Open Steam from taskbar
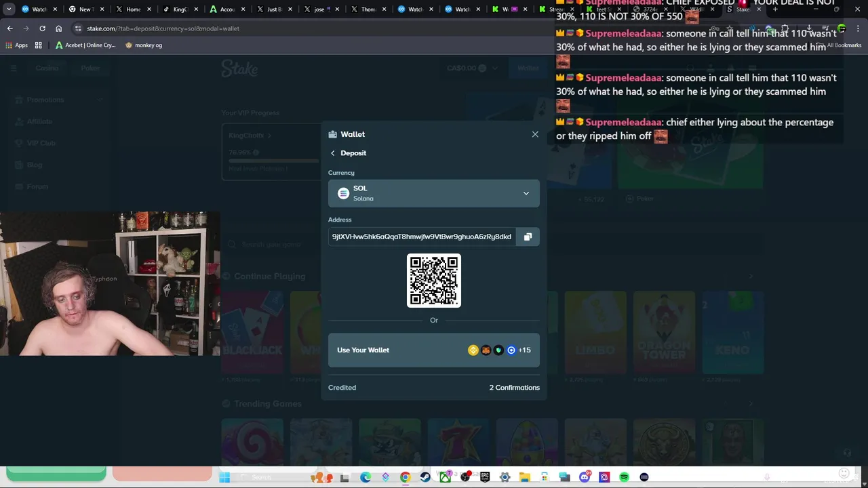868x488 pixels. click(425, 477)
